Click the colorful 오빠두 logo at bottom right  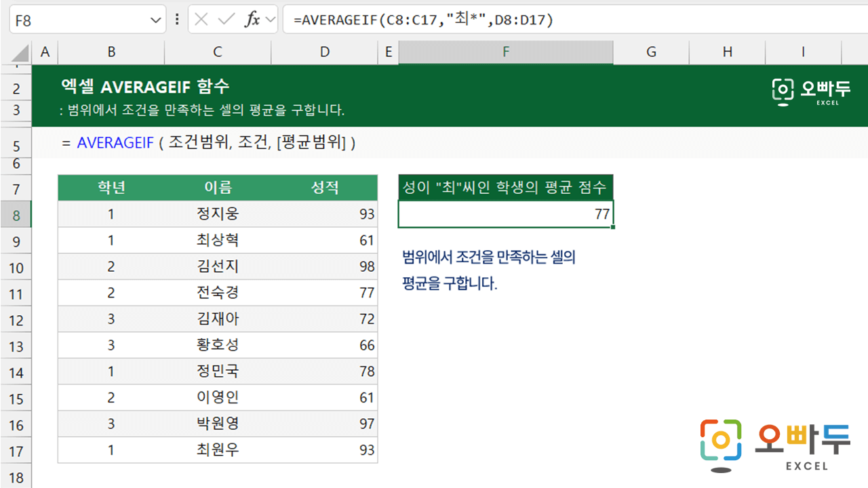(x=775, y=445)
